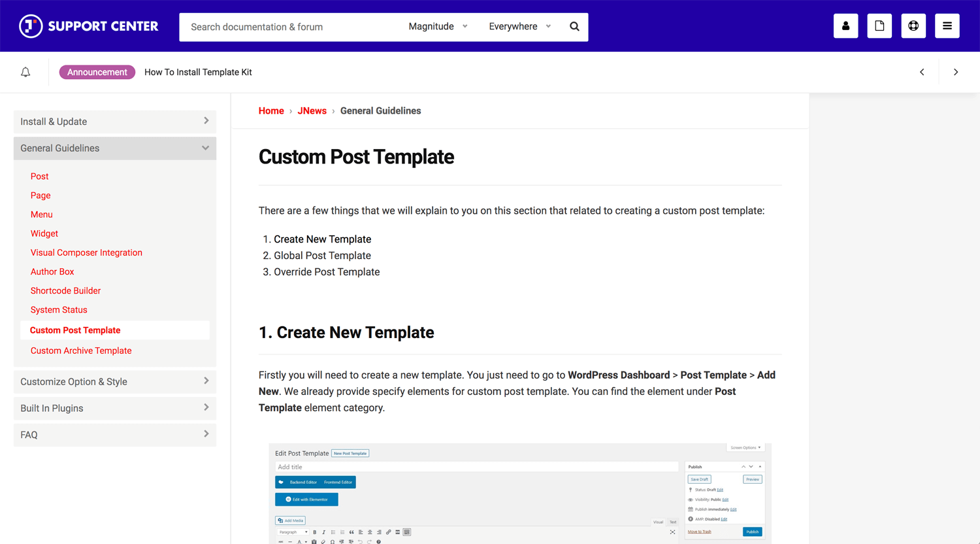Click the Edit Post Template screenshot image
Image resolution: width=980 pixels, height=544 pixels.
coord(520,494)
